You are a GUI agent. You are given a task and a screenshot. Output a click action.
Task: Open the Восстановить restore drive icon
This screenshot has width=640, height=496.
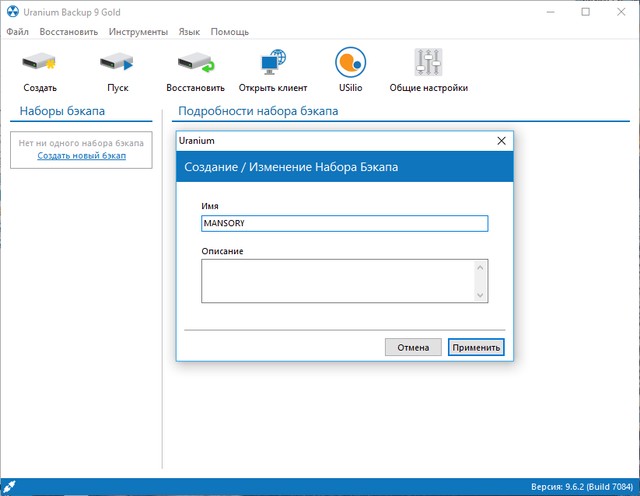tap(196, 62)
